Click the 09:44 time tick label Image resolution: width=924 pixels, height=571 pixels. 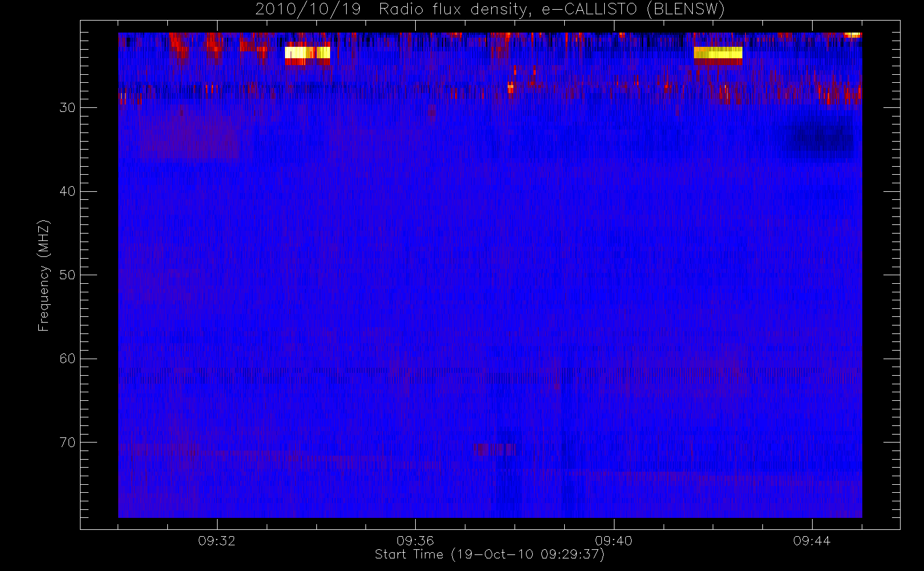click(811, 541)
